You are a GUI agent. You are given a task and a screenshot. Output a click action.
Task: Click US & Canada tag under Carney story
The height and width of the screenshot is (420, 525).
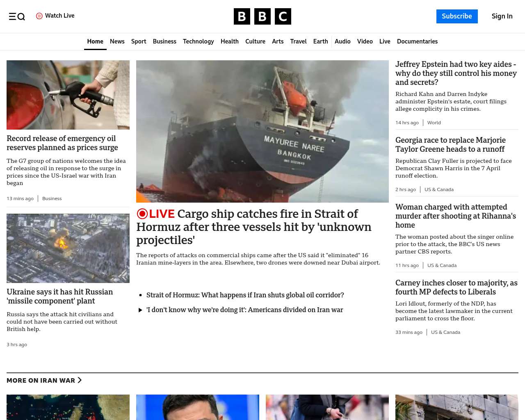(445, 332)
